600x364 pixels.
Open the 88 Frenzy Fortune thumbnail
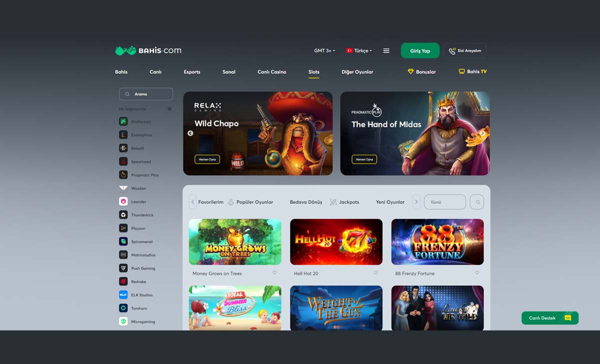pyautogui.click(x=437, y=242)
